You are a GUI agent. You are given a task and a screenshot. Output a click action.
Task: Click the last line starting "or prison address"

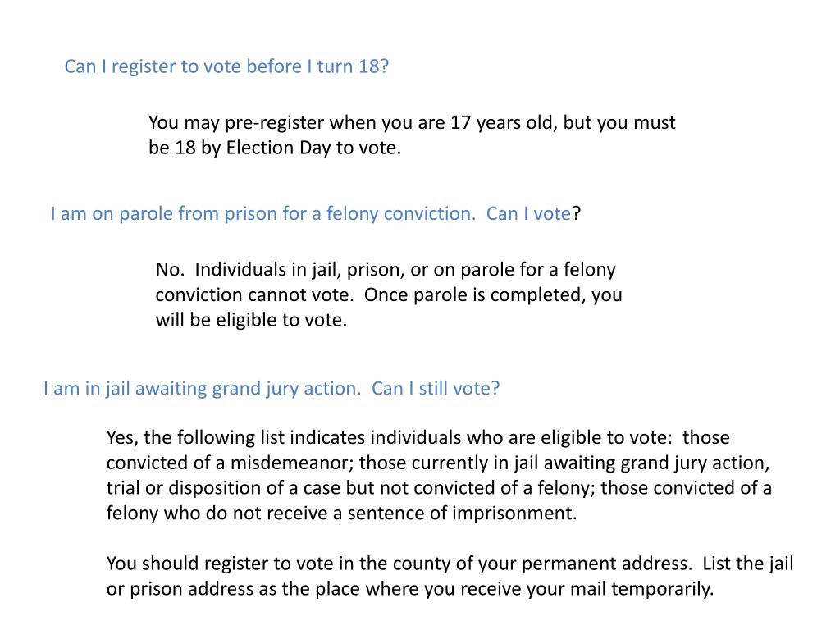(x=410, y=589)
